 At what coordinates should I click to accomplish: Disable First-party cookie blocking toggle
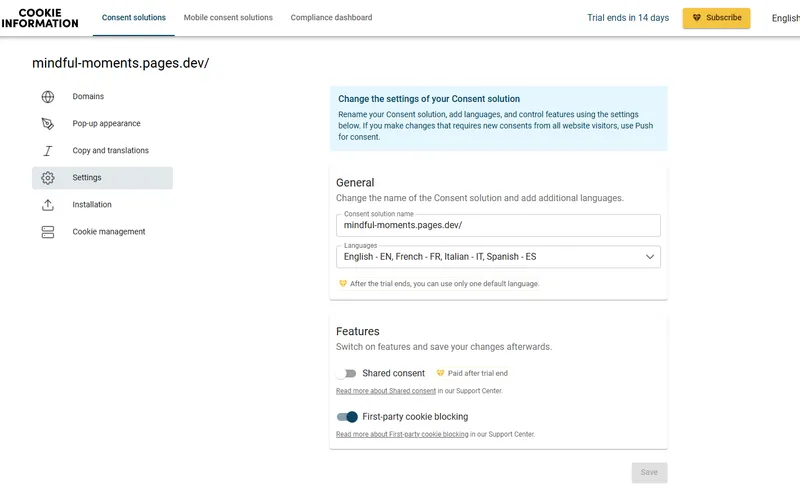click(x=347, y=417)
